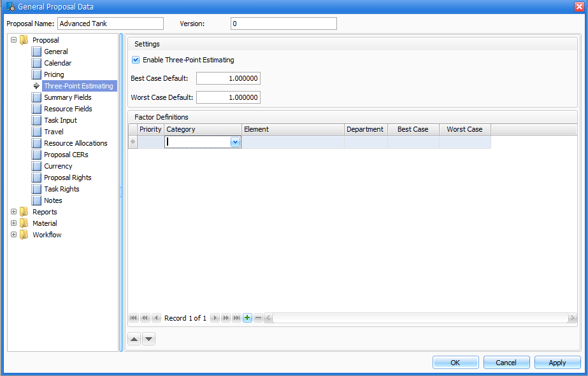Click next record arrow icon
The image size is (588, 376).
coord(215,317)
